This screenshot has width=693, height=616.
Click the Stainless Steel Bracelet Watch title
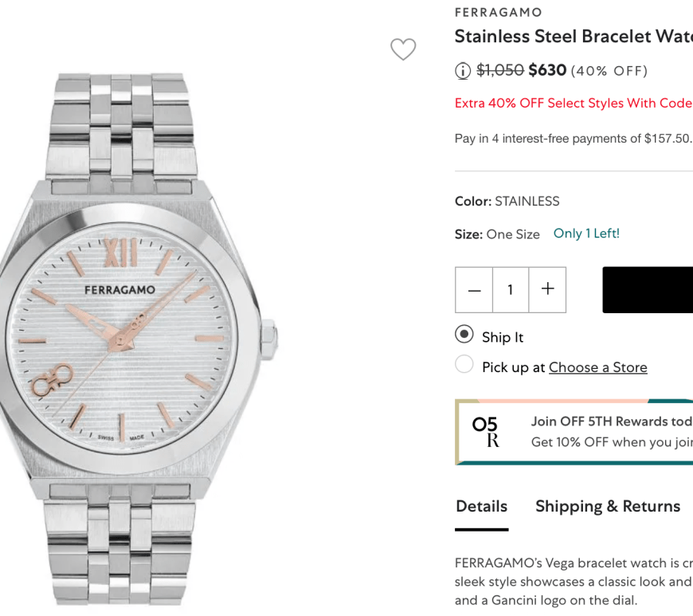[572, 37]
